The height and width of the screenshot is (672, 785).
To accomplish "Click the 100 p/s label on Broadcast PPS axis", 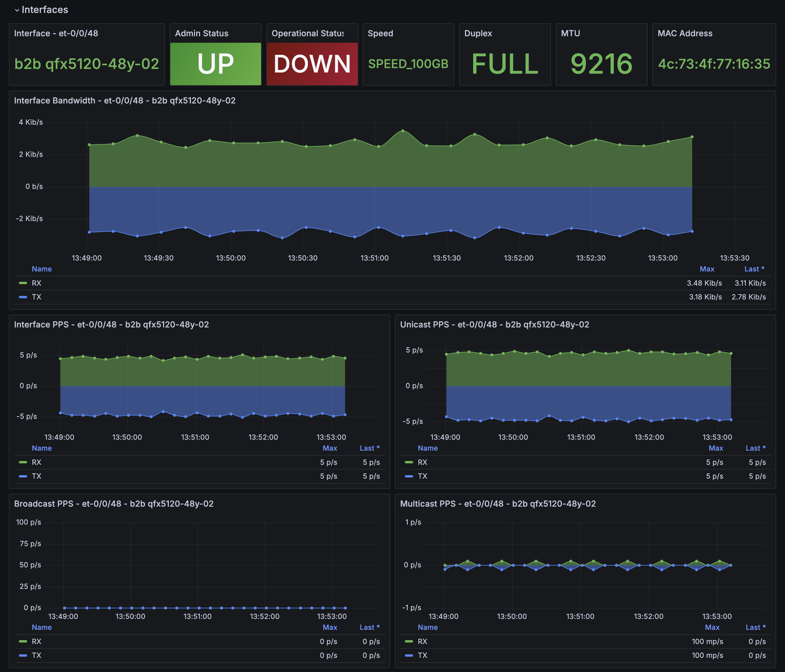I will (28, 522).
